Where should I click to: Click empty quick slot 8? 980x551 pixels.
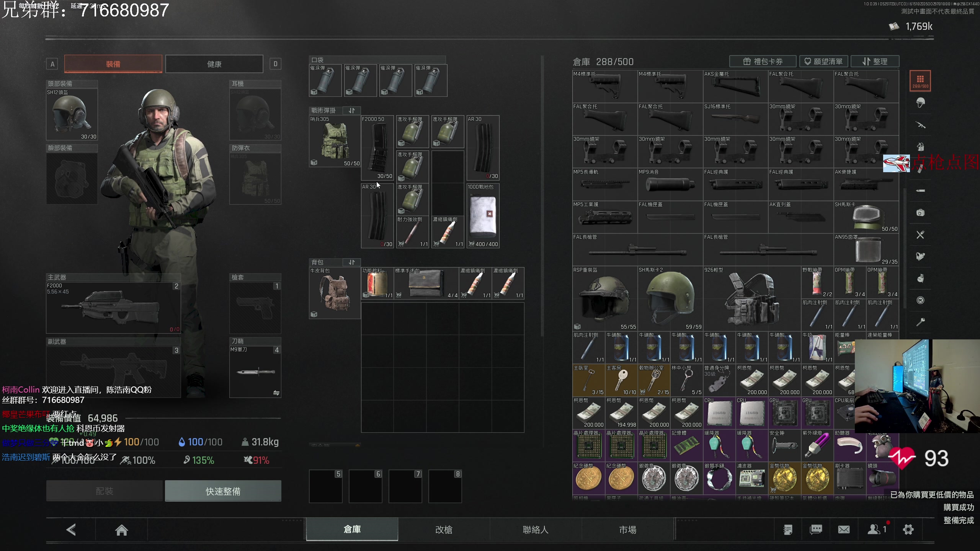[445, 486]
